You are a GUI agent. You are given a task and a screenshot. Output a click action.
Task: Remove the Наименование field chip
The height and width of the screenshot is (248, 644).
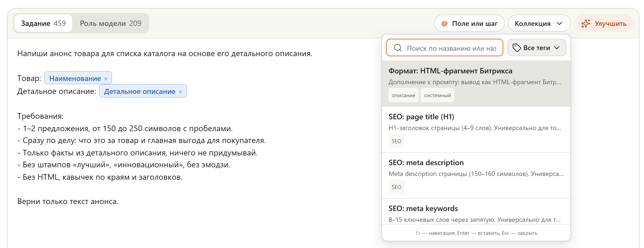(106, 79)
